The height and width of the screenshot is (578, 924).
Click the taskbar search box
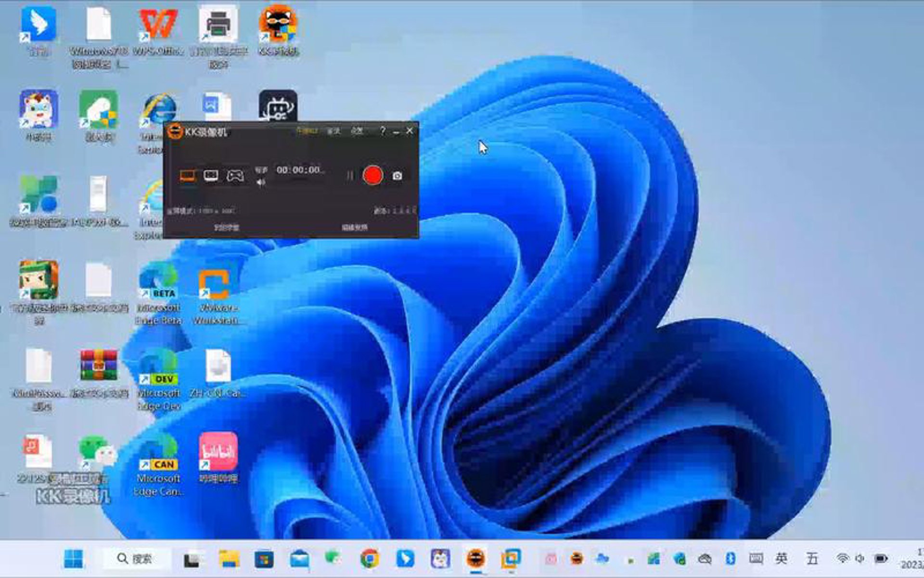136,559
